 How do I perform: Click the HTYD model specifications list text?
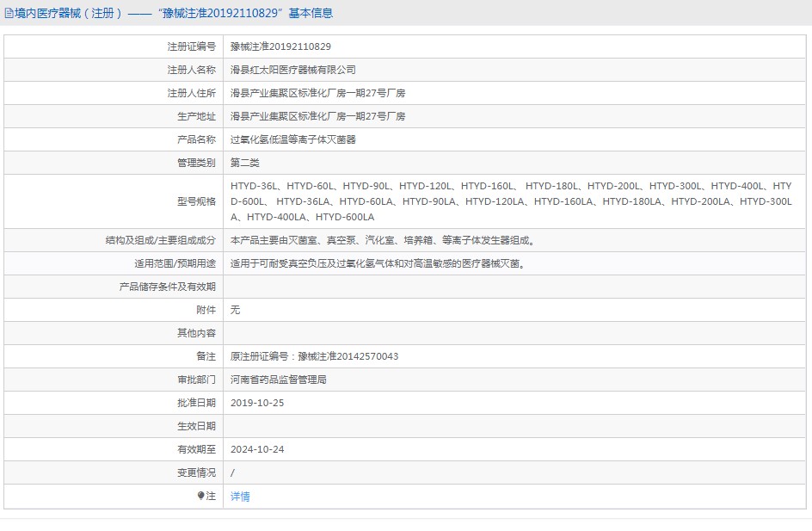tap(511, 201)
